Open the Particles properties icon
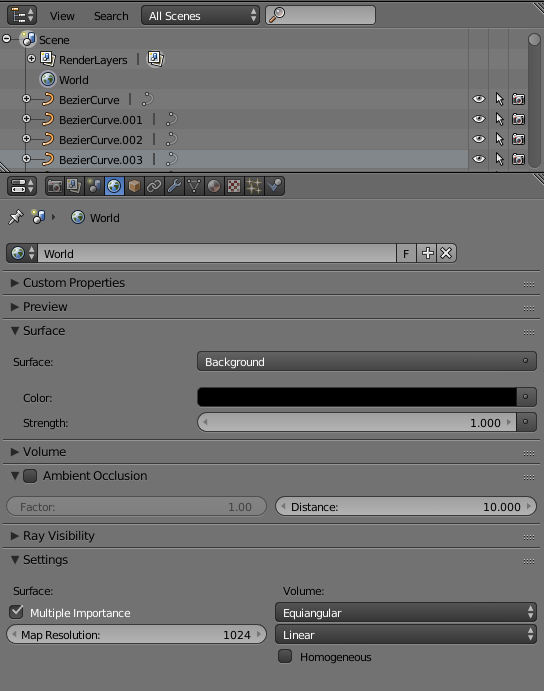 coord(254,186)
